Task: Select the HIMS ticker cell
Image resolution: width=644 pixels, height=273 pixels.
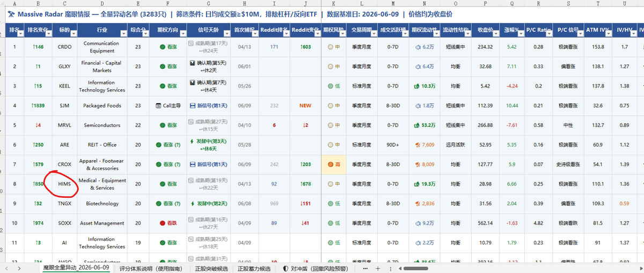Action: click(64, 184)
